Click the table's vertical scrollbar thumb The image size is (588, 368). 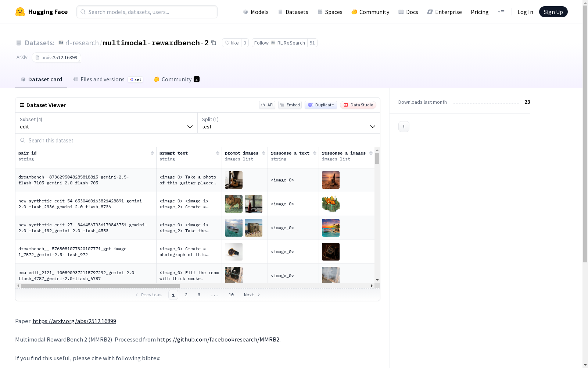[377, 158]
